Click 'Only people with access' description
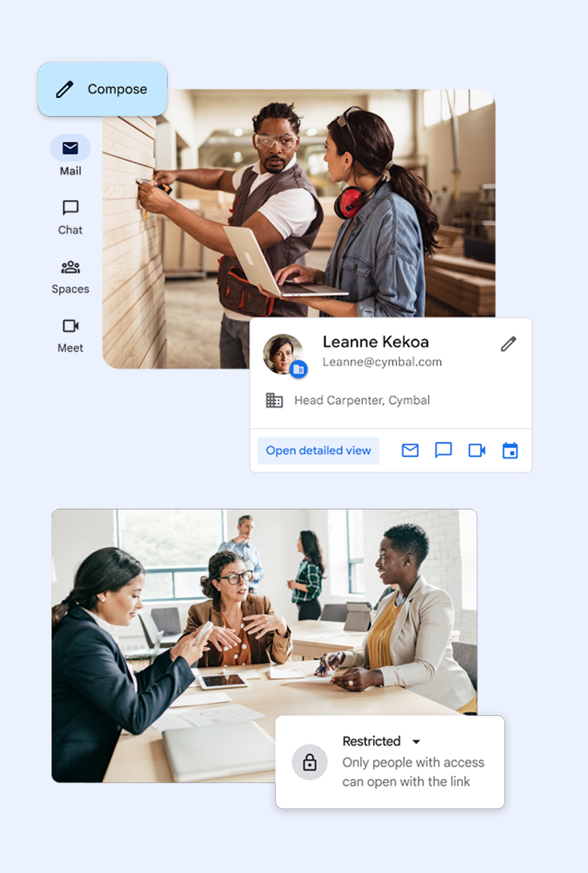 click(413, 771)
